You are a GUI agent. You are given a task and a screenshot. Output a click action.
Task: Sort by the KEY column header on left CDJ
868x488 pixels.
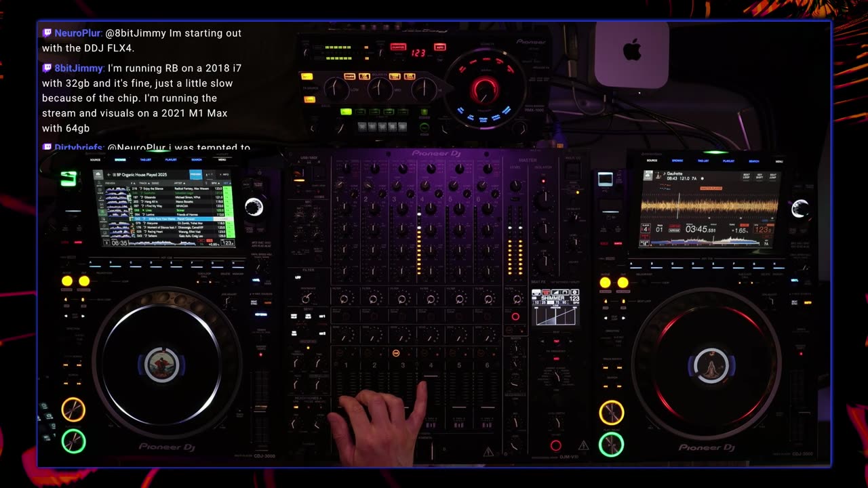[x=227, y=183]
